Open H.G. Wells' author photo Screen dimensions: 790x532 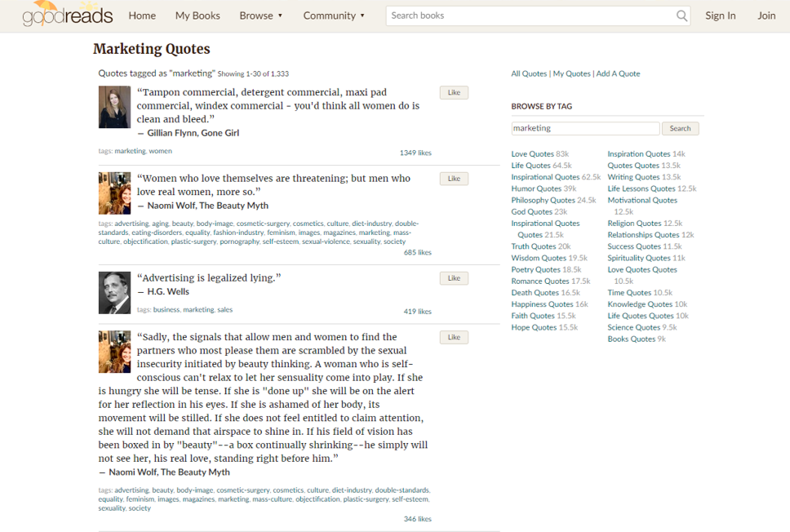114,293
